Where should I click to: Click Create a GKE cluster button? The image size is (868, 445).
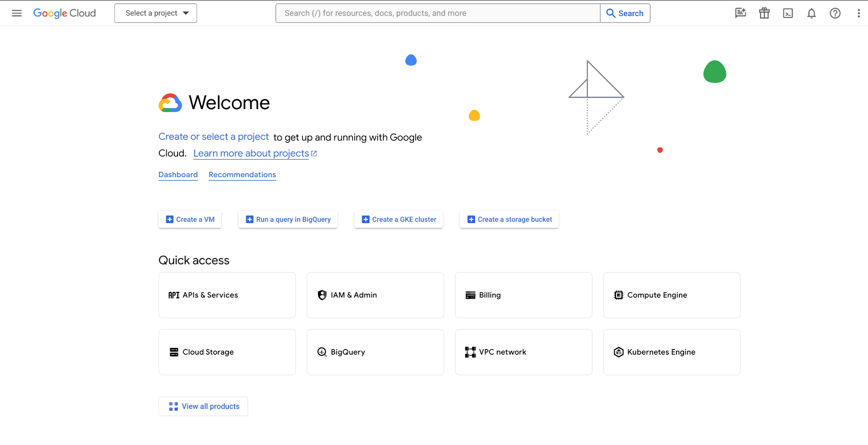[399, 219]
